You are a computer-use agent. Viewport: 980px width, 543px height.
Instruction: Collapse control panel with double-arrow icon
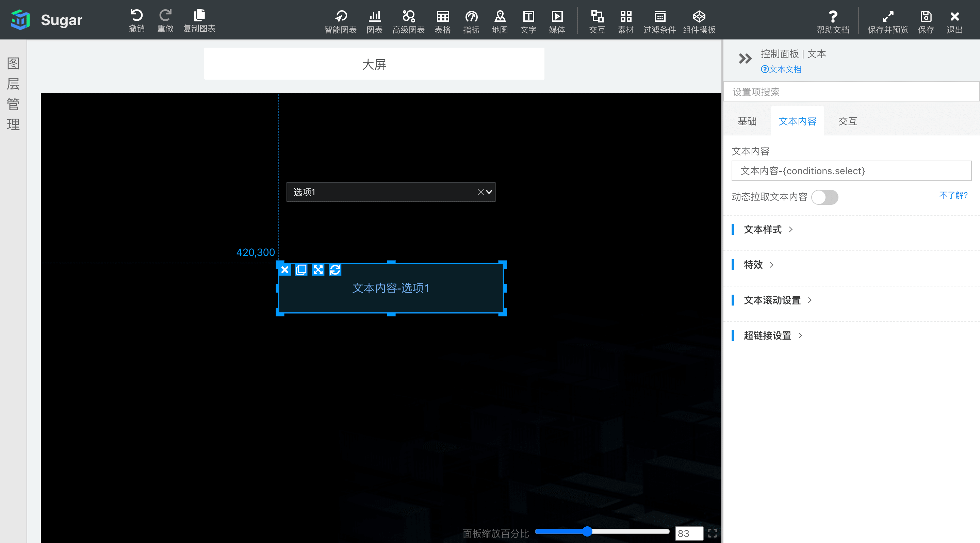pos(745,59)
